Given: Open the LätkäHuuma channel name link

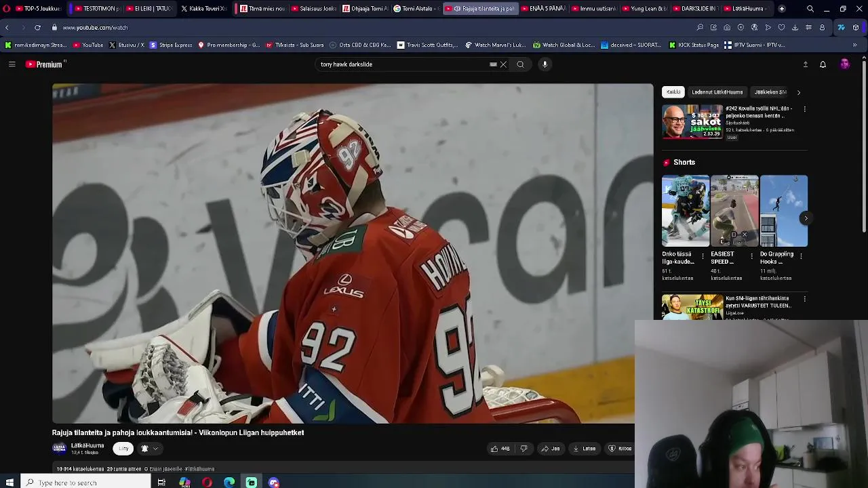Looking at the screenshot, I should pos(87,445).
